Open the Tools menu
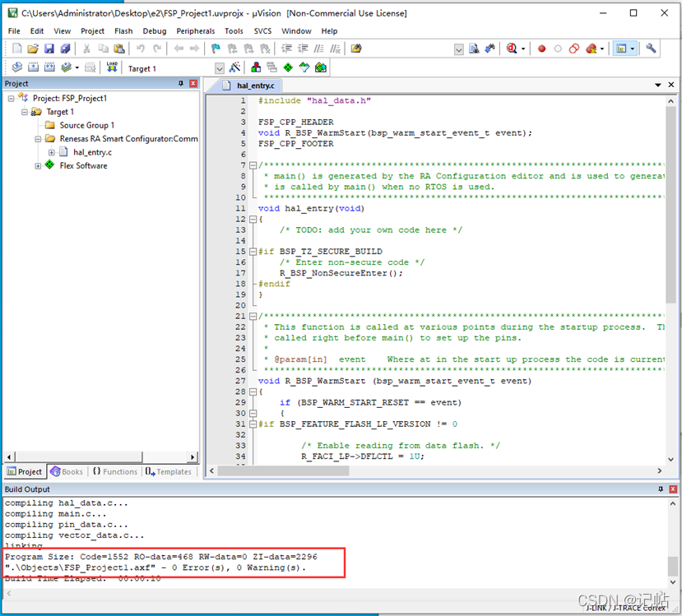682x616 pixels. [x=234, y=31]
